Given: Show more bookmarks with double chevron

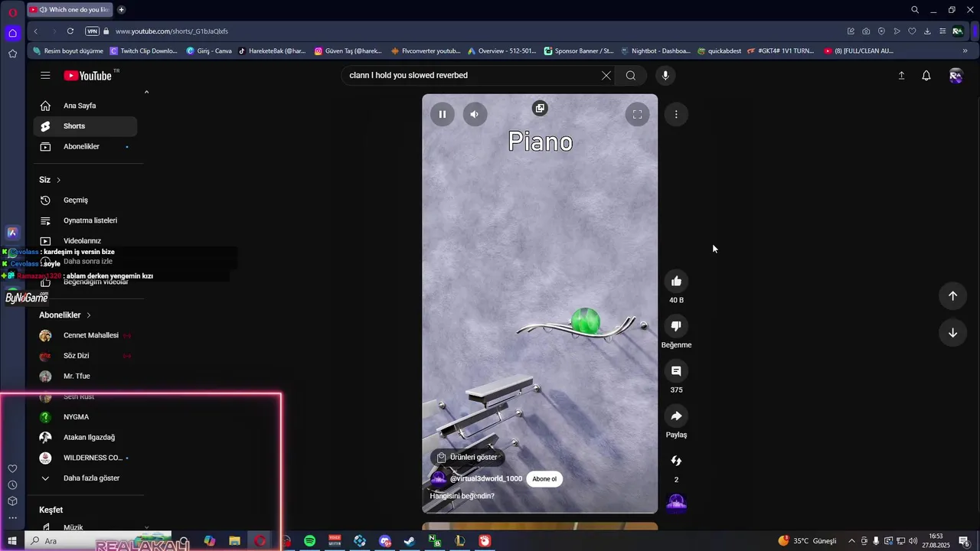Looking at the screenshot, I should click(x=965, y=51).
